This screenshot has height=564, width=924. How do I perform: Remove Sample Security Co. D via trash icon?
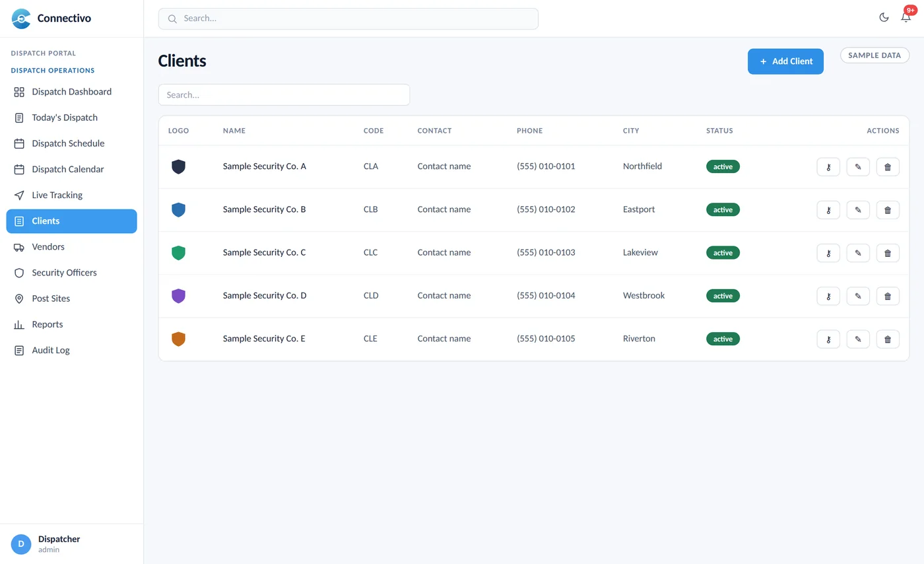click(x=888, y=296)
